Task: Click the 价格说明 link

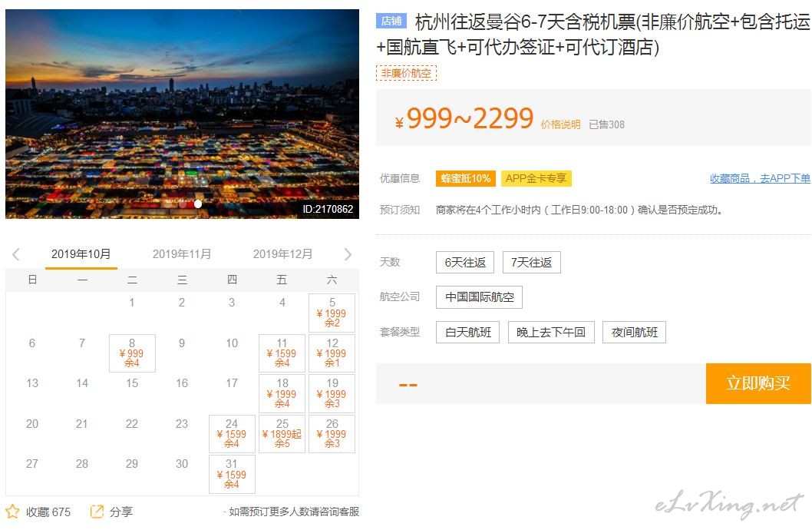Action: click(x=560, y=124)
